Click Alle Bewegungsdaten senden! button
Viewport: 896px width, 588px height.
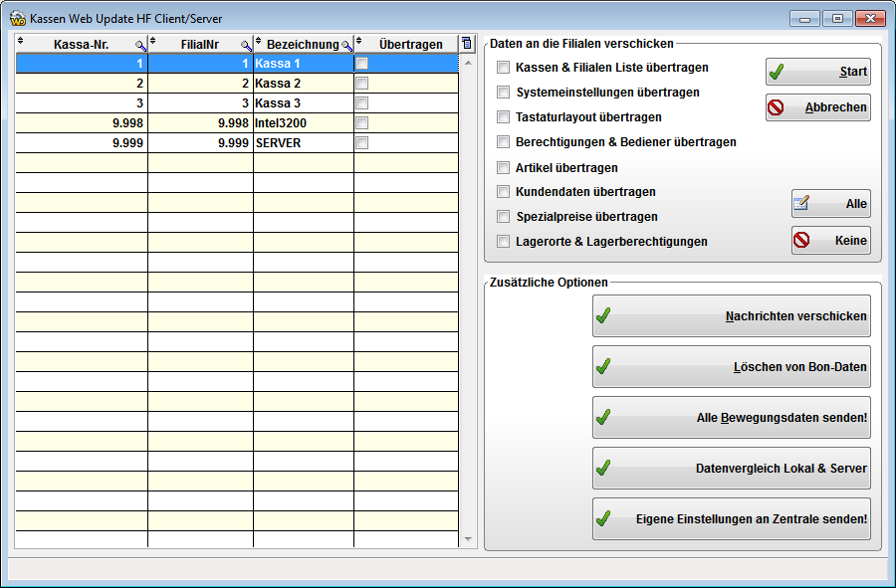(x=732, y=417)
